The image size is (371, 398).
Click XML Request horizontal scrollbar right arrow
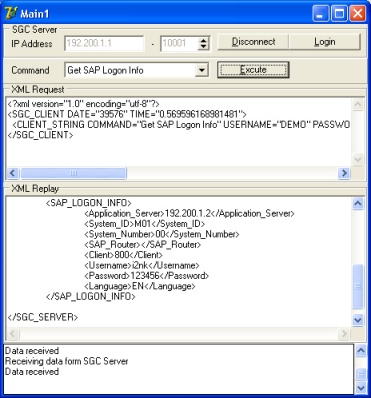coord(344,173)
